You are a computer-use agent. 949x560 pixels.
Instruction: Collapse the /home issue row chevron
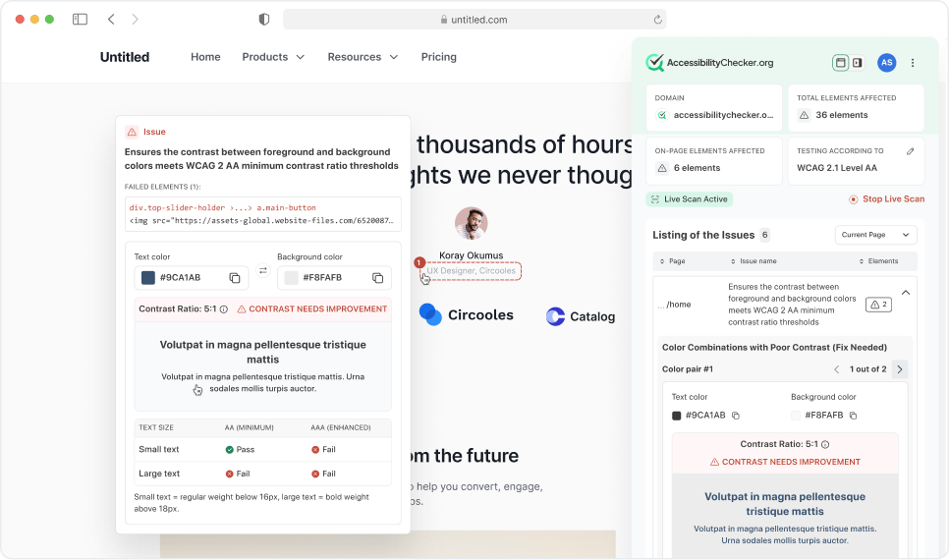(x=906, y=293)
